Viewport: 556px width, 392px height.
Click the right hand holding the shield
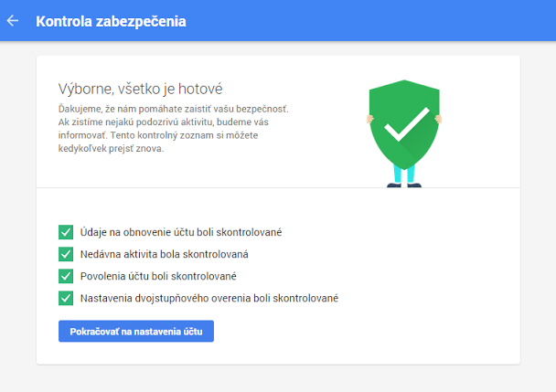pos(439,117)
